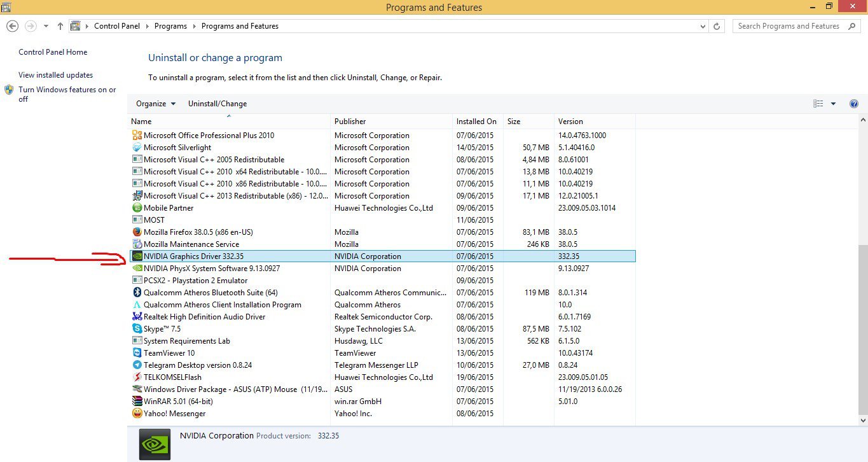
Task: Open View installed updates link
Action: click(x=55, y=75)
